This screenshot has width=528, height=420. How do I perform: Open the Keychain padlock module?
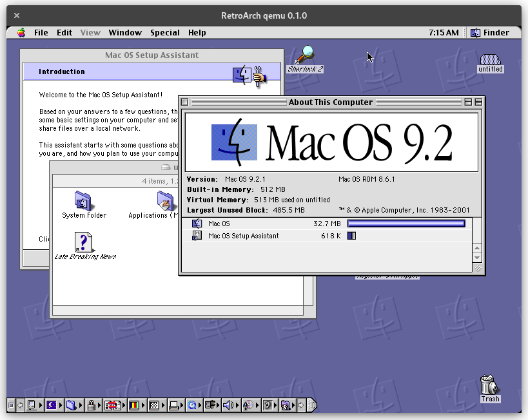click(x=93, y=405)
